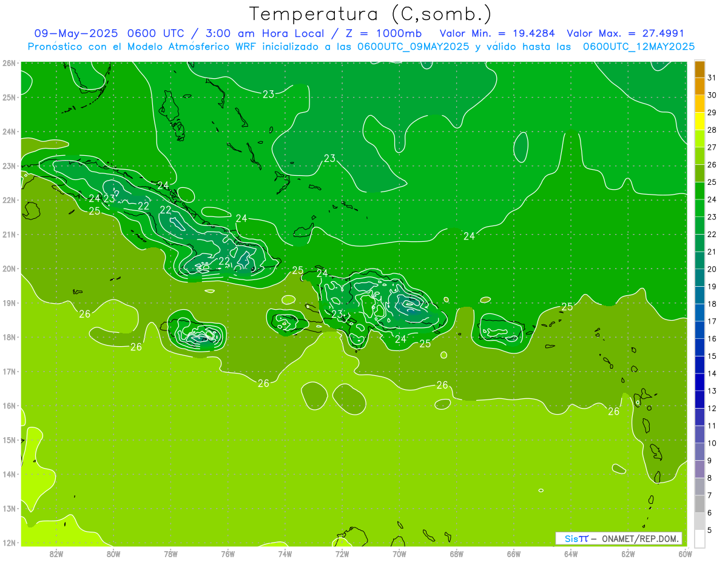This screenshot has width=728, height=562.
Task: Click the longitude axis label "78W"
Action: tap(170, 554)
